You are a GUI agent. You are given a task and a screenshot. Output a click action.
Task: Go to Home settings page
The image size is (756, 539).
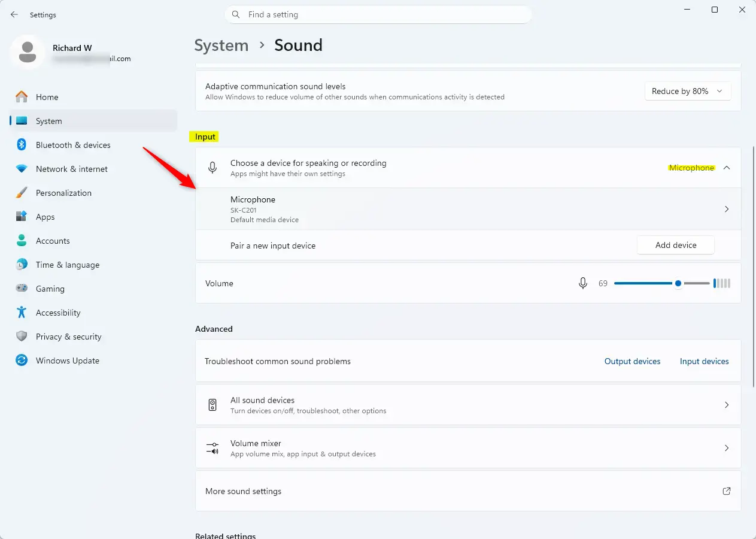93,97
